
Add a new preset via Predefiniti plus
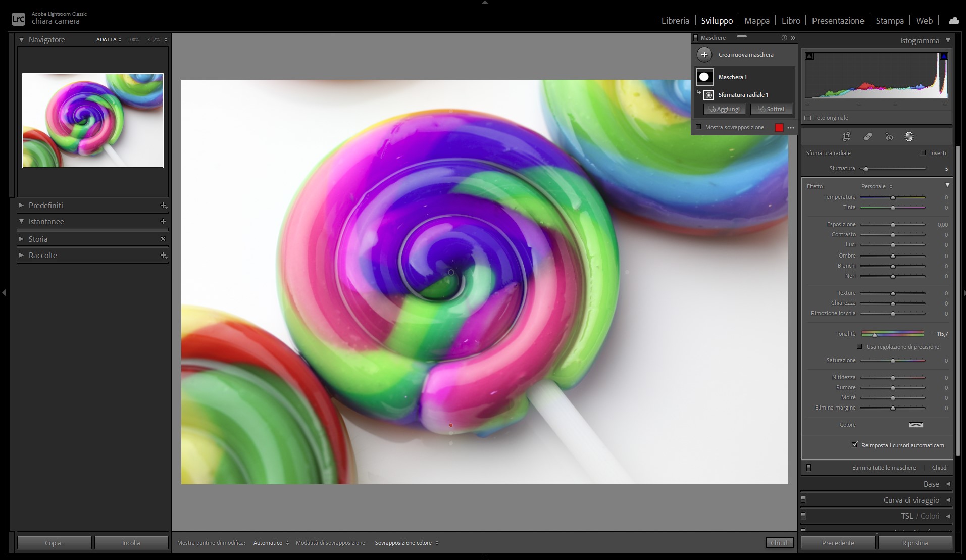point(163,206)
